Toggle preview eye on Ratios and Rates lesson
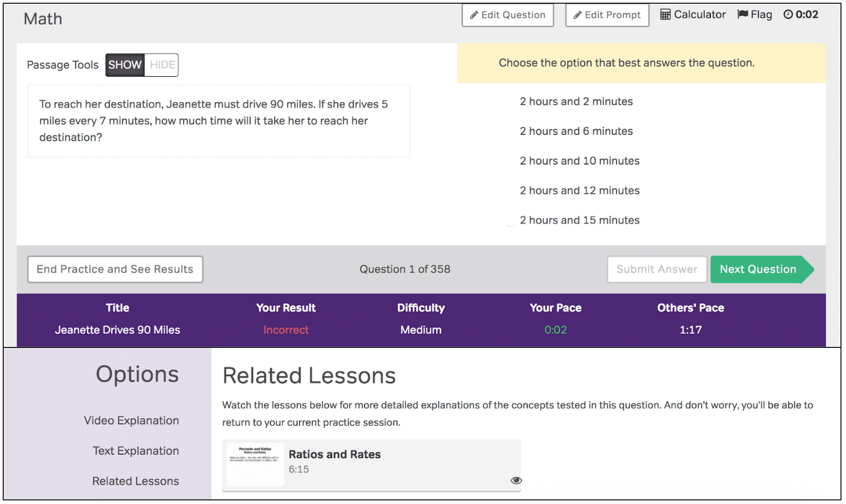Viewport: 846px width, 504px height. pos(516,480)
